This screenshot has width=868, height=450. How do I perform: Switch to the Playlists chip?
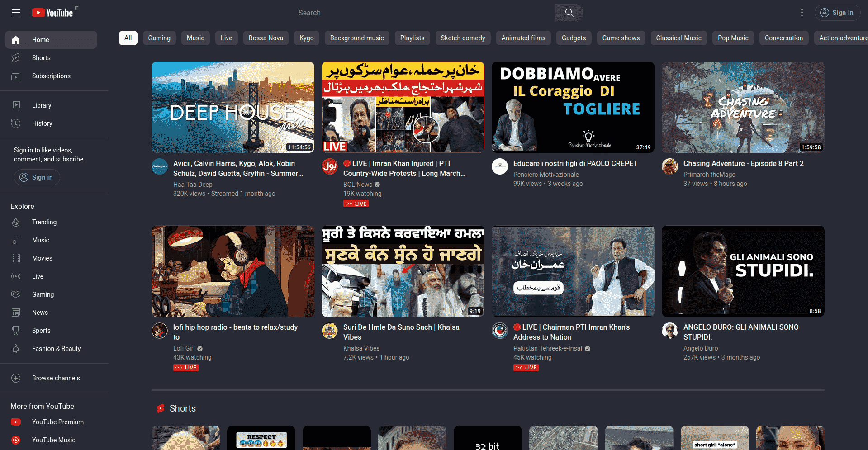tap(412, 38)
